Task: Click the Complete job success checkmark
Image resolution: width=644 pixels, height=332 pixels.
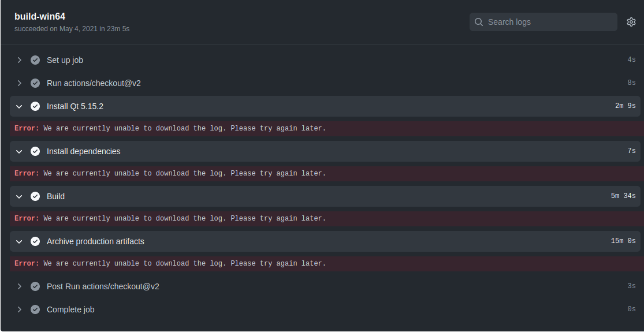Action: click(35, 309)
